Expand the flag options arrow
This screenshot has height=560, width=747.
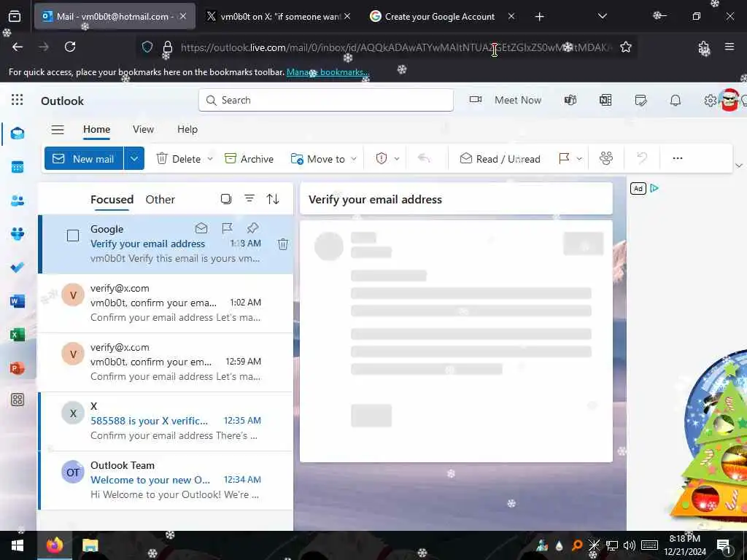579,159
